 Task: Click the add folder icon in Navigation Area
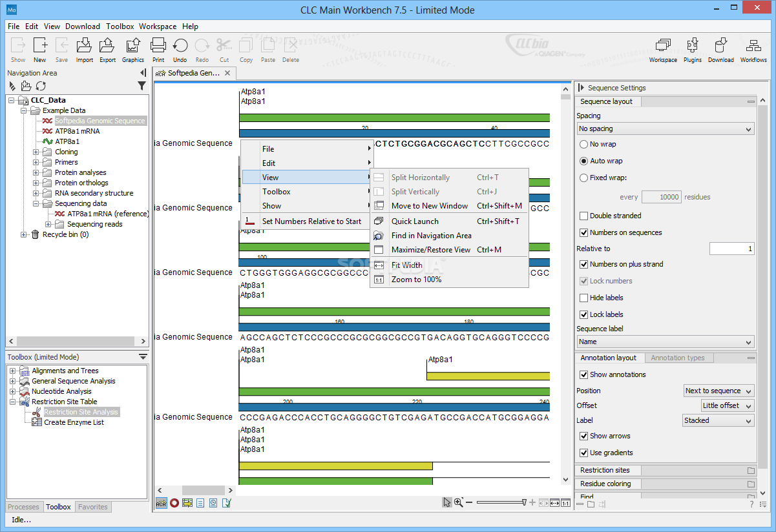26,86
